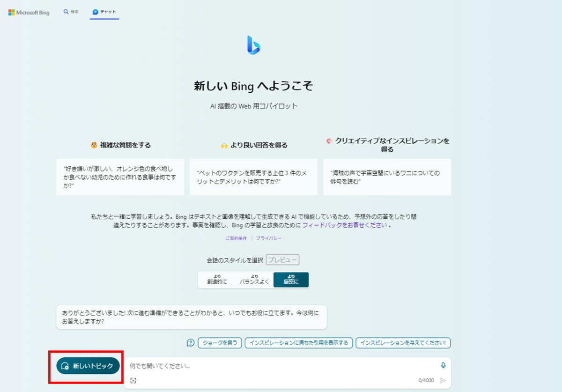Select the より厳密に conversation style

[x=291, y=280]
